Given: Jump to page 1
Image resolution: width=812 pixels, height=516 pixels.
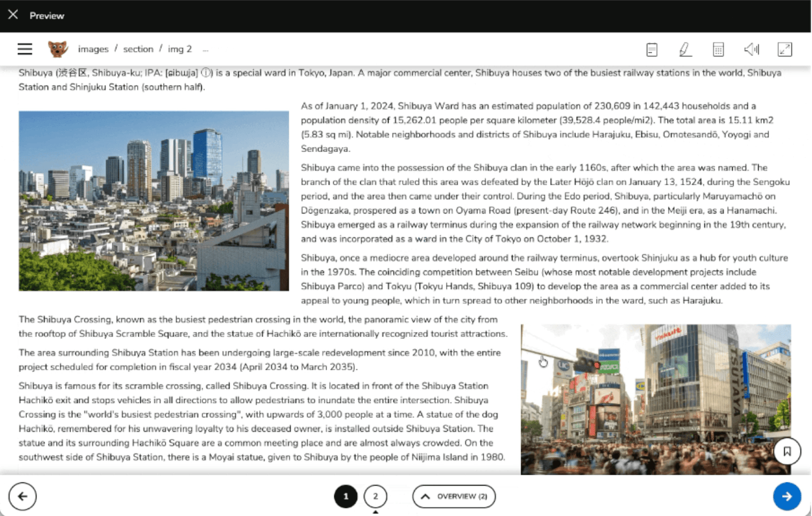Looking at the screenshot, I should (x=346, y=496).
